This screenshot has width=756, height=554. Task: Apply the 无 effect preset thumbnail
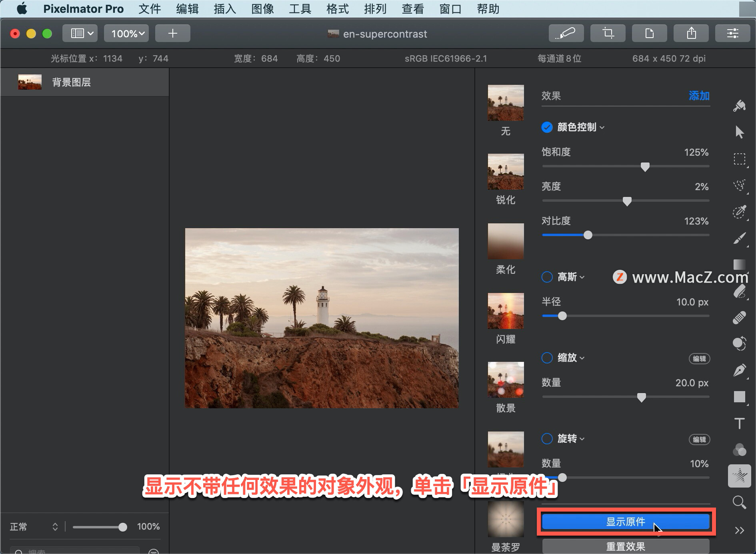click(x=506, y=103)
